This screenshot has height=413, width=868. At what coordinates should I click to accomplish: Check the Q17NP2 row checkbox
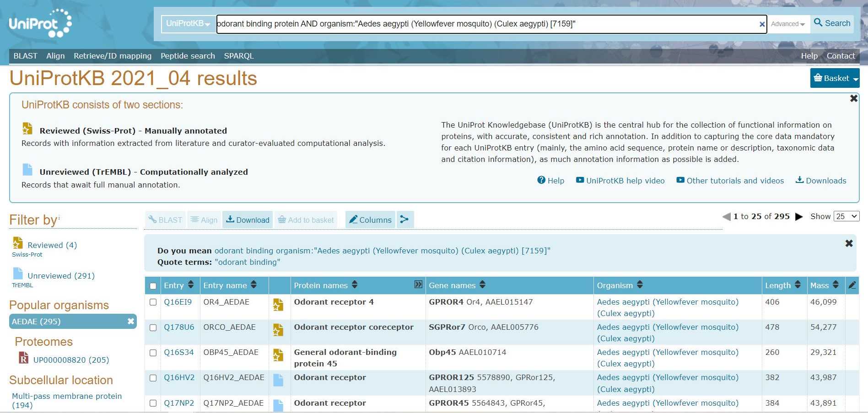point(153,403)
